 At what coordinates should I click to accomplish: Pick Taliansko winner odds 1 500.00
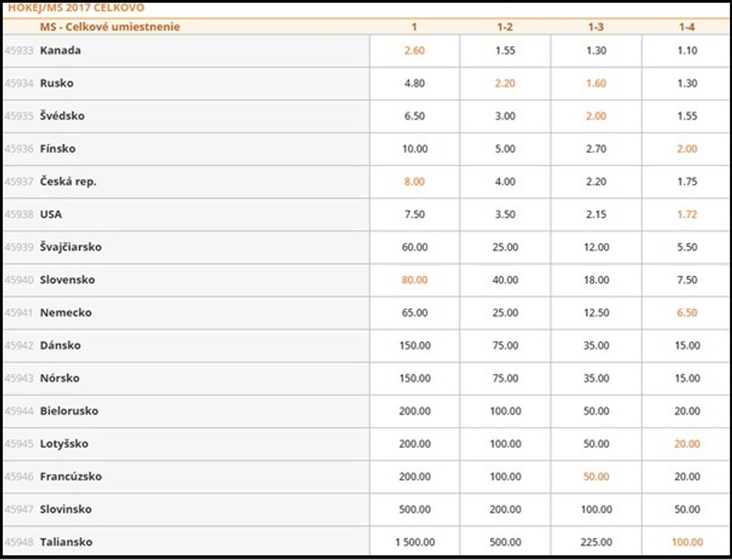[x=414, y=542]
